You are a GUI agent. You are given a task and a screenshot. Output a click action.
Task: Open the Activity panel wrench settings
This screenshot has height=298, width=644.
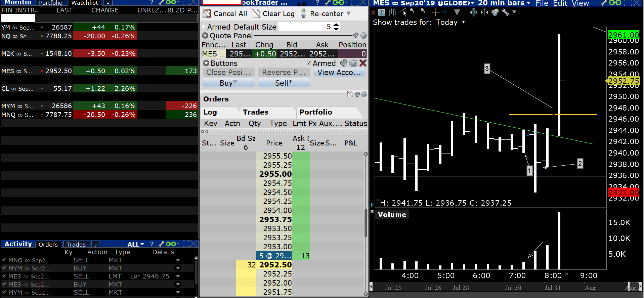point(161,244)
